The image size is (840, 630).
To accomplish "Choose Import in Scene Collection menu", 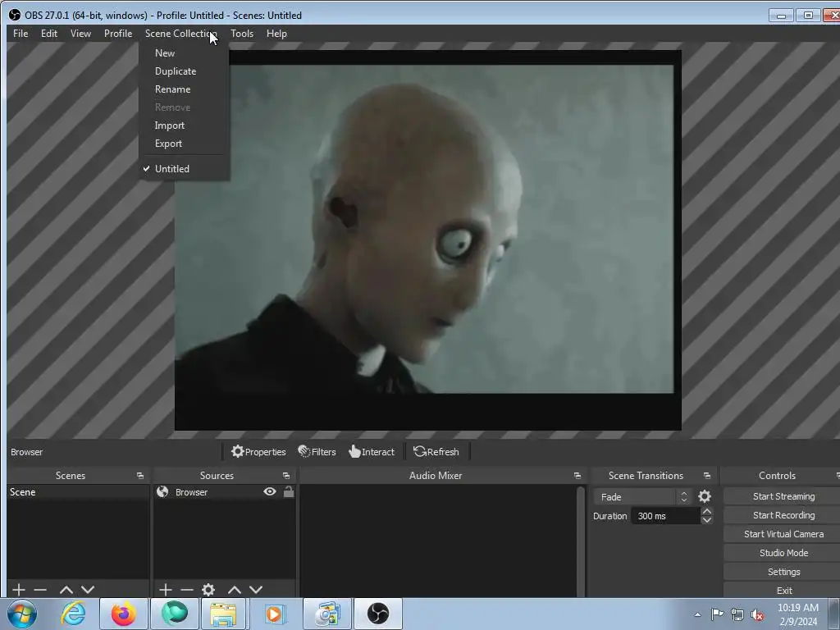I will (x=169, y=126).
